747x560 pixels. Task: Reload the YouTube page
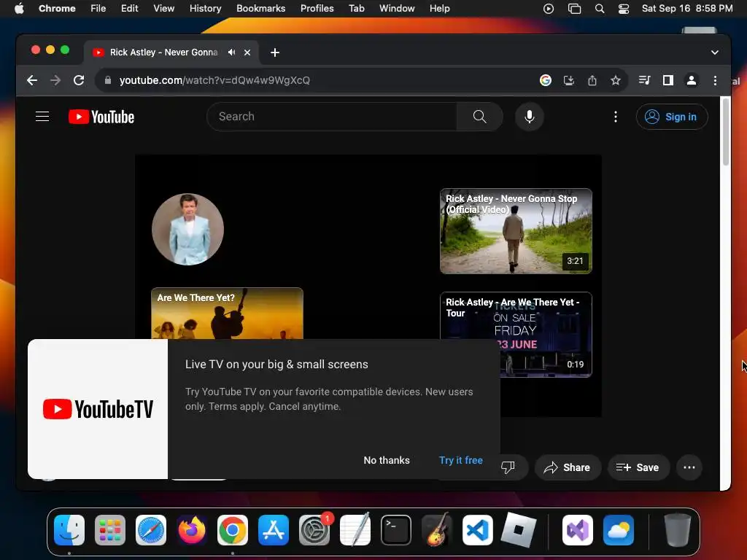coord(79,80)
